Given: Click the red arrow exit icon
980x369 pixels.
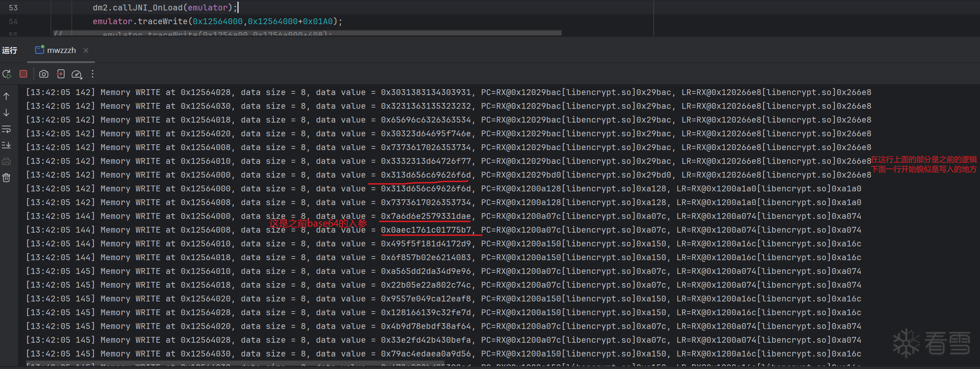Looking at the screenshot, I should (60, 74).
